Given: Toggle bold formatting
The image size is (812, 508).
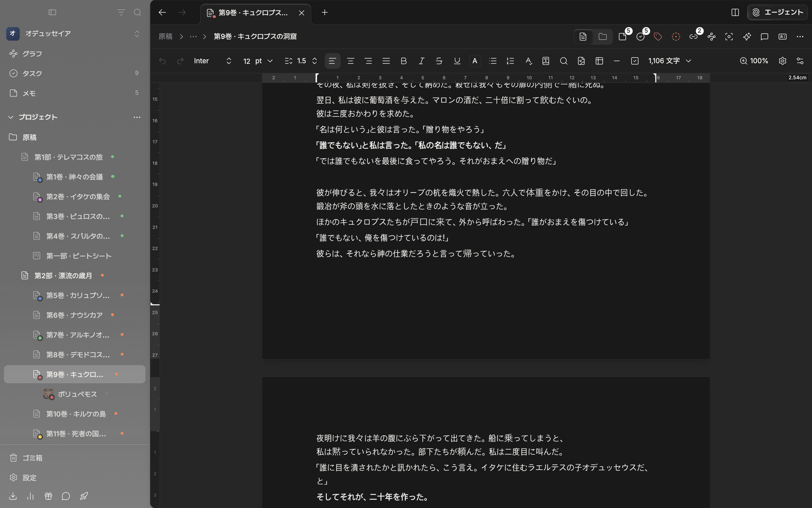Looking at the screenshot, I should [404, 61].
